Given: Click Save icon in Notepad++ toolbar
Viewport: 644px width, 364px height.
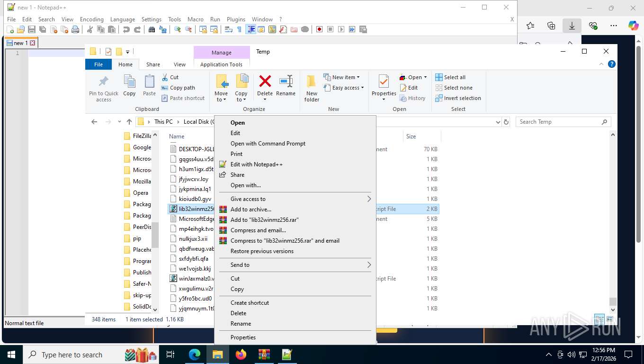Looking at the screenshot, I should [31, 29].
